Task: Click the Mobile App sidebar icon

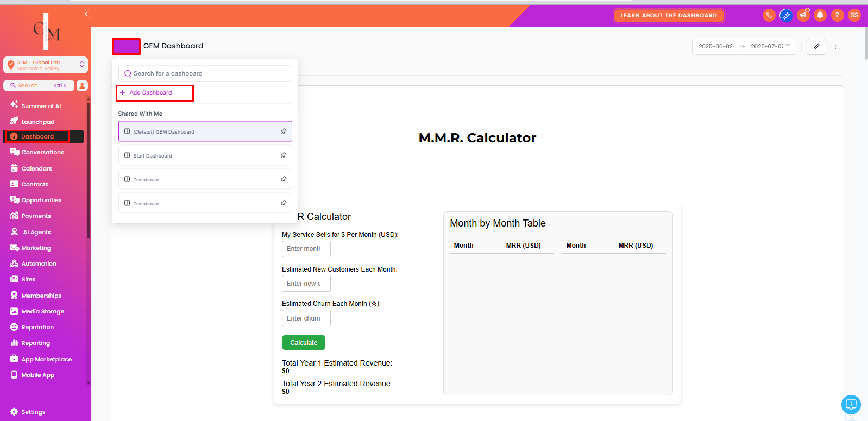Action: (x=14, y=375)
